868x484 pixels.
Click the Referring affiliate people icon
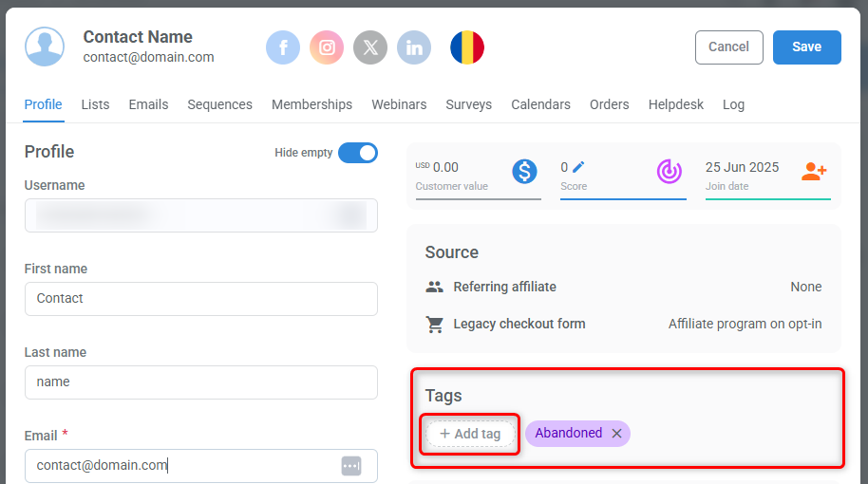click(x=435, y=287)
